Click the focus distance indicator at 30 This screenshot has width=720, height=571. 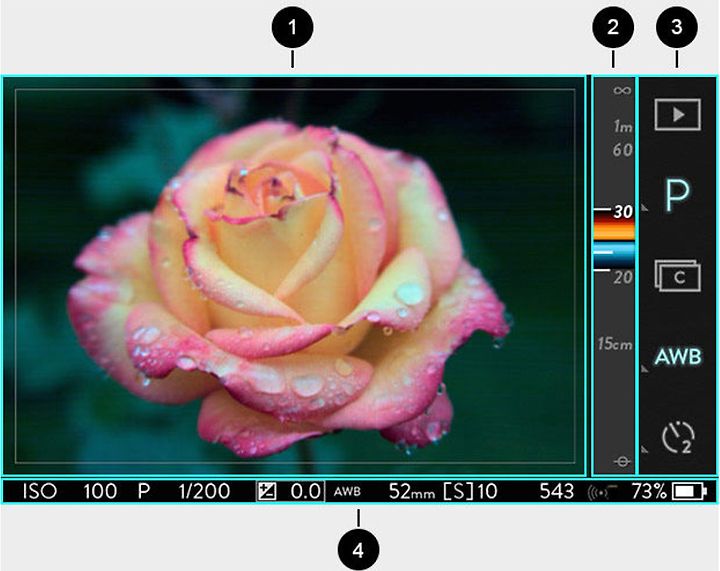(623, 212)
